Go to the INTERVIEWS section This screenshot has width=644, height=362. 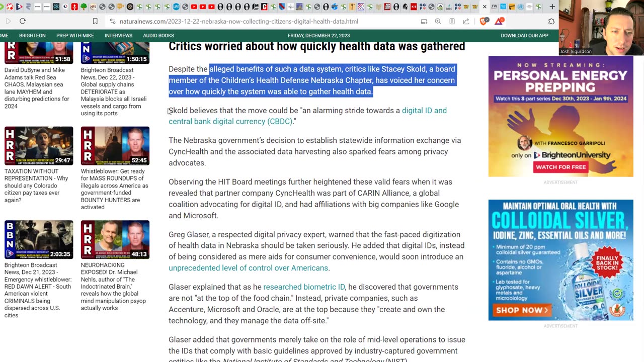tap(118, 36)
